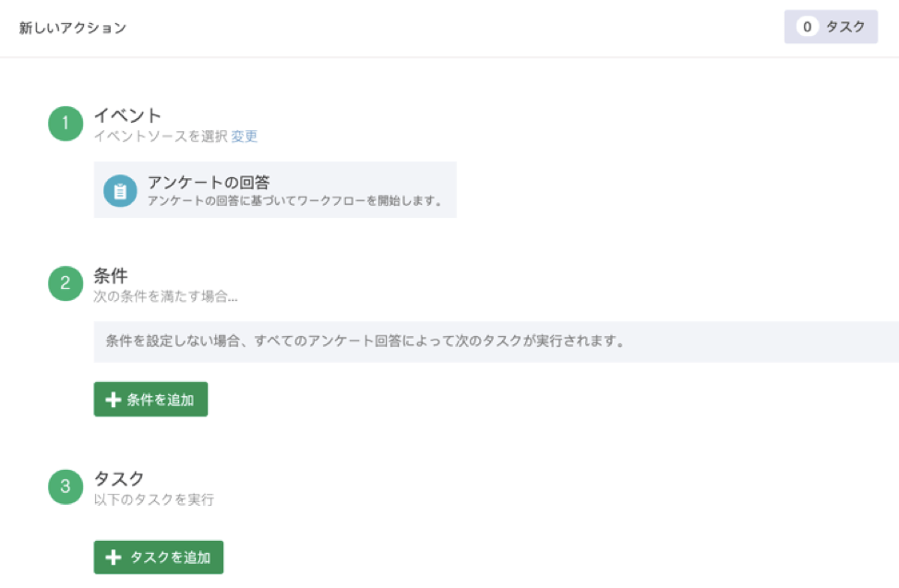Click the 0 count badge

coord(807,28)
